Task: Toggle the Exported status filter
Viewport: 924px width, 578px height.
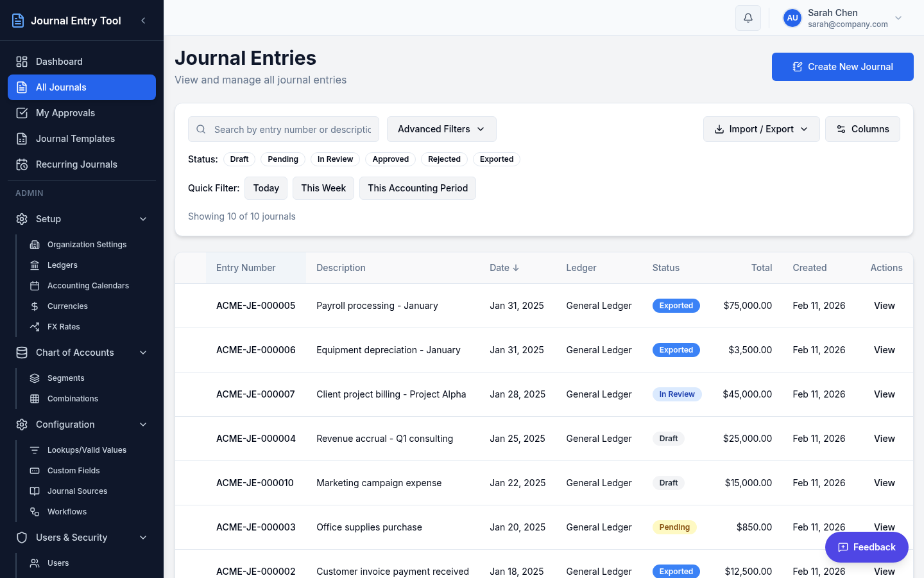Action: coord(496,159)
